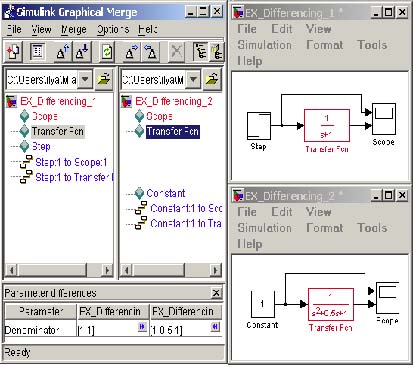Browse for right model file folder icon
The height and width of the screenshot is (367, 413).
point(212,79)
